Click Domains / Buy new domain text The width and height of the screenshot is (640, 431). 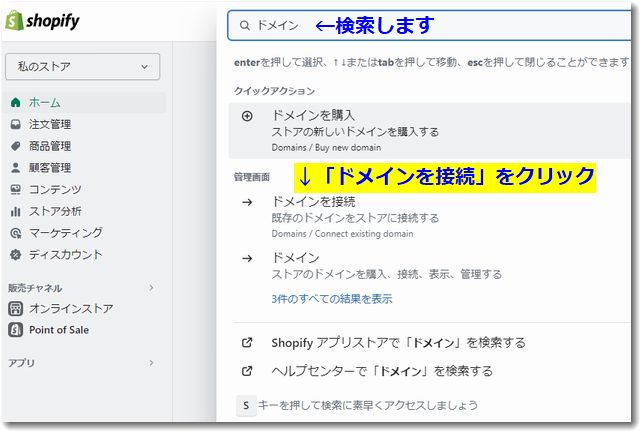coord(326,147)
